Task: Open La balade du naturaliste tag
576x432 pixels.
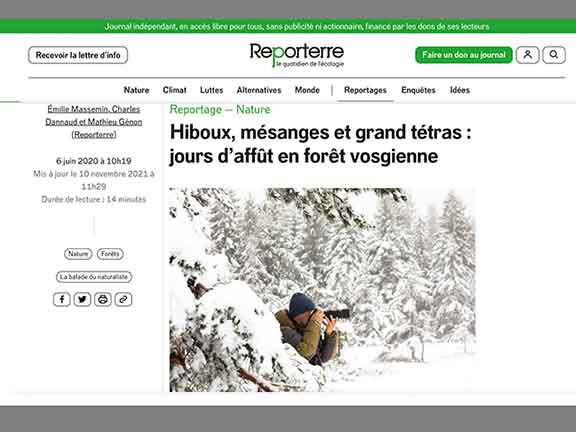Action: [x=94, y=277]
